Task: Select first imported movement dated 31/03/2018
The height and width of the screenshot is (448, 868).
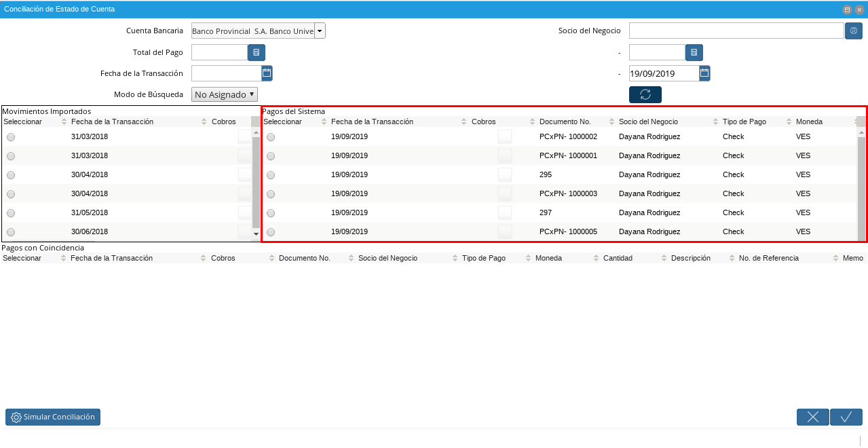Action: [11, 137]
